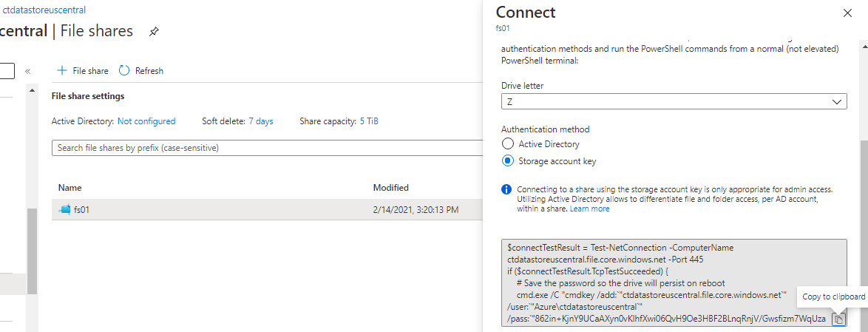This screenshot has height=332, width=868.
Task: Click the Connect panel title
Action: [526, 12]
